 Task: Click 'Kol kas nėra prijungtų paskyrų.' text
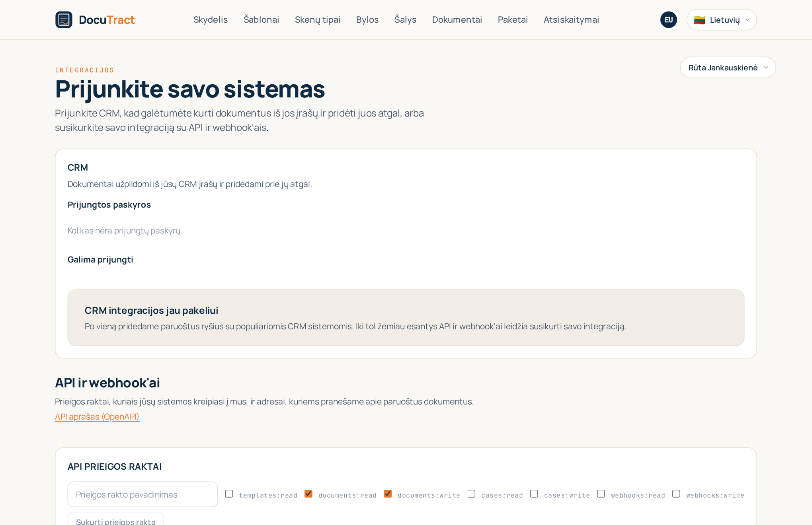click(x=125, y=231)
